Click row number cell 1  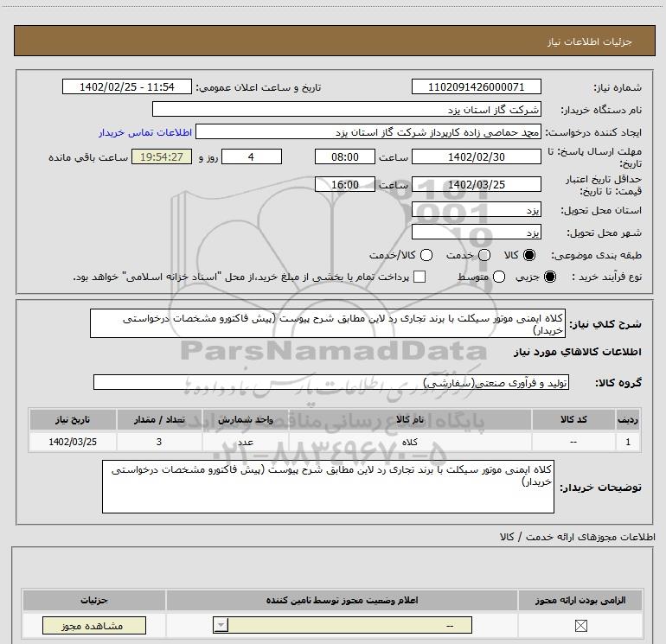click(x=628, y=442)
